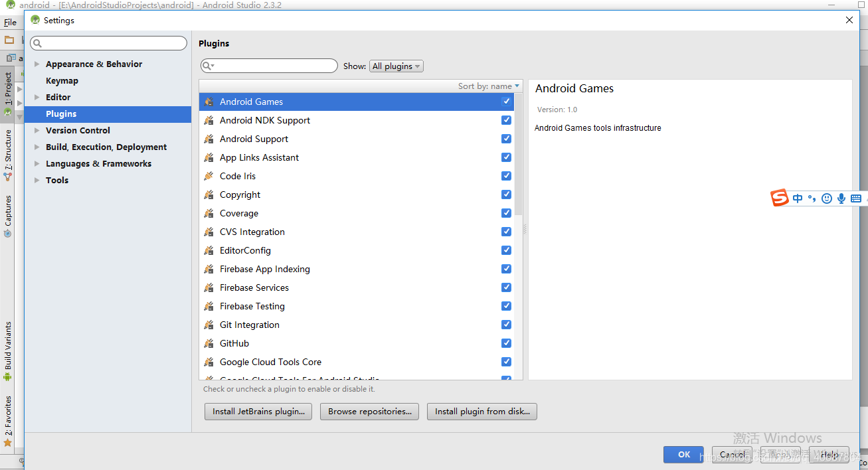Open the Project tool window tab
This screenshot has width=868, height=470.
tap(8, 94)
